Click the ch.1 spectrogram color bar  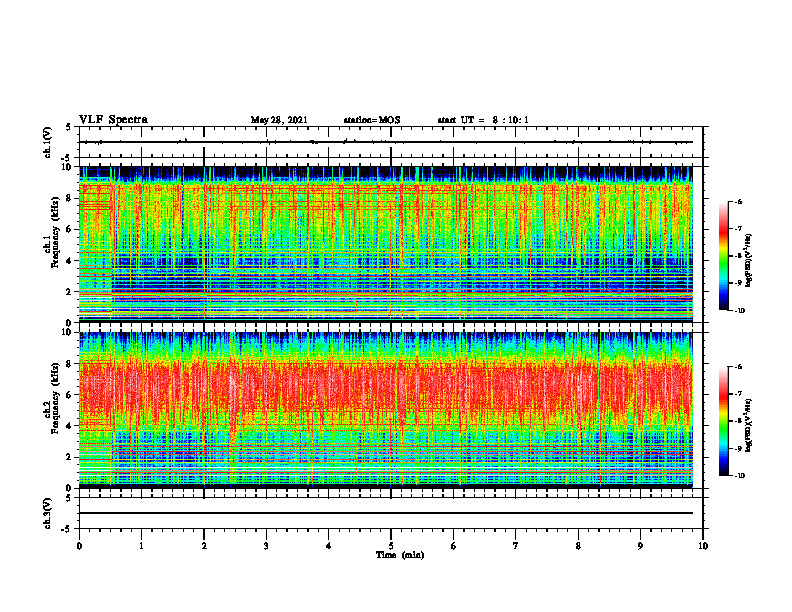(x=724, y=256)
